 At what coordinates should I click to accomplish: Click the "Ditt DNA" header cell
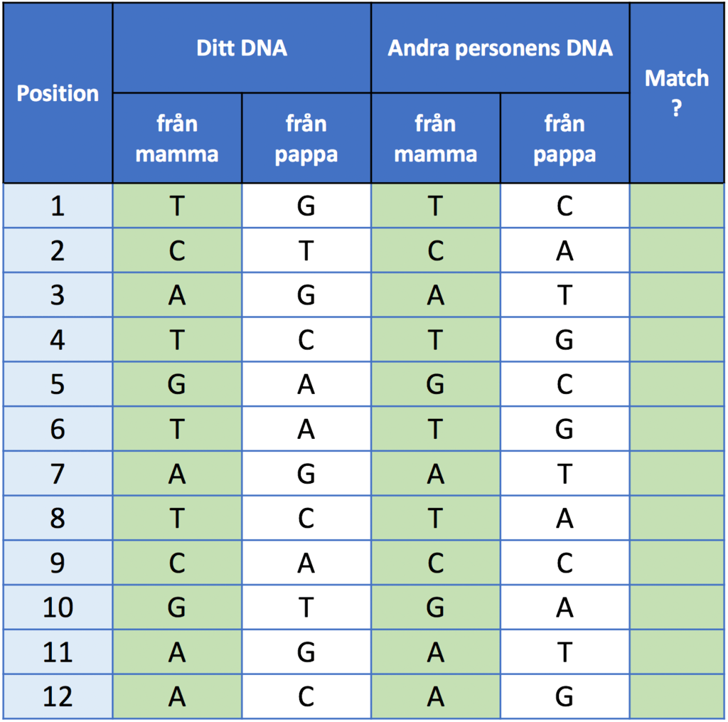[x=242, y=48]
